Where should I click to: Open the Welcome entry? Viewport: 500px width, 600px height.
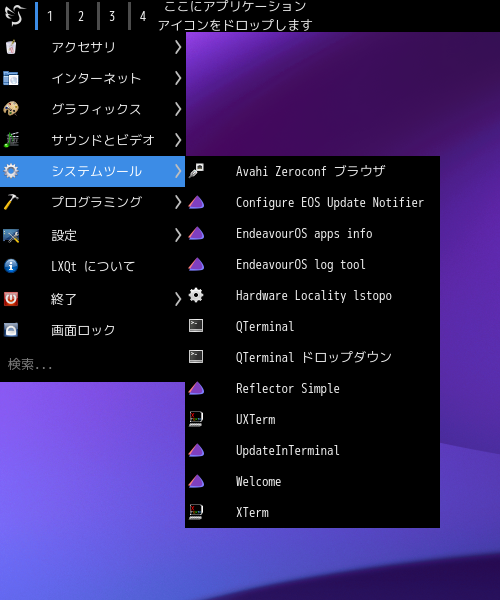click(313, 481)
